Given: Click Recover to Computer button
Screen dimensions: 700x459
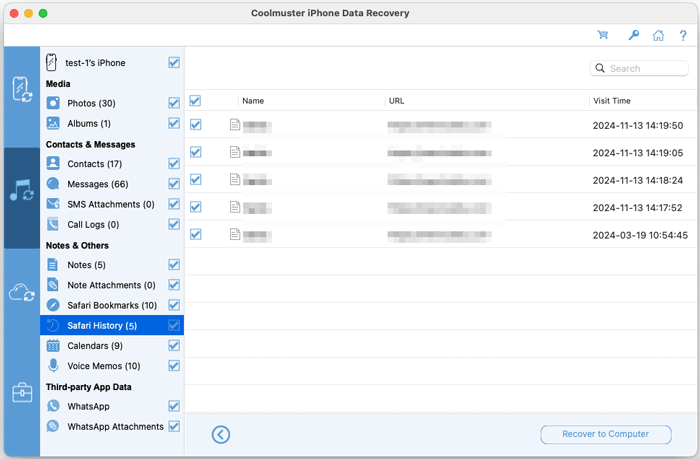Looking at the screenshot, I should pyautogui.click(x=605, y=434).
